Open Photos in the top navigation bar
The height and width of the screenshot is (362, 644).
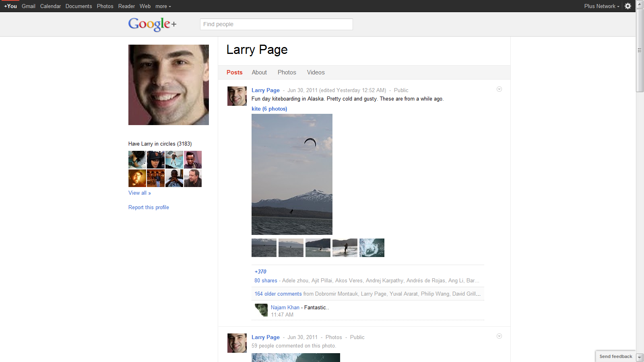[x=105, y=6]
